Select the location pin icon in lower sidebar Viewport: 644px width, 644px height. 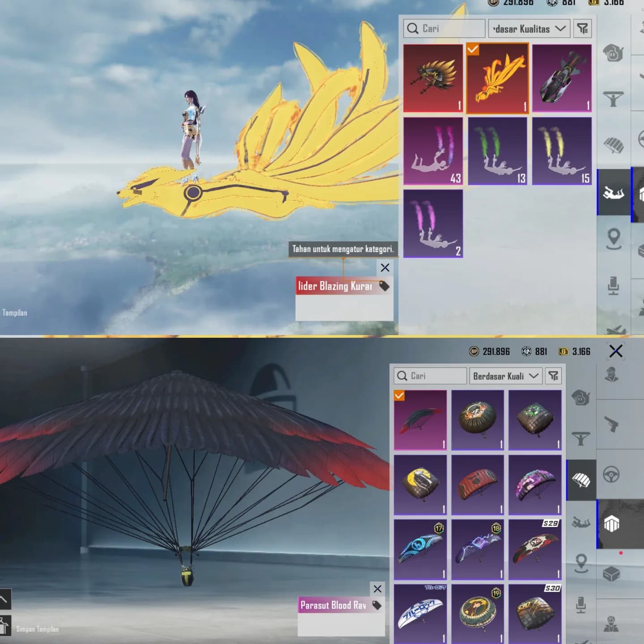(581, 563)
